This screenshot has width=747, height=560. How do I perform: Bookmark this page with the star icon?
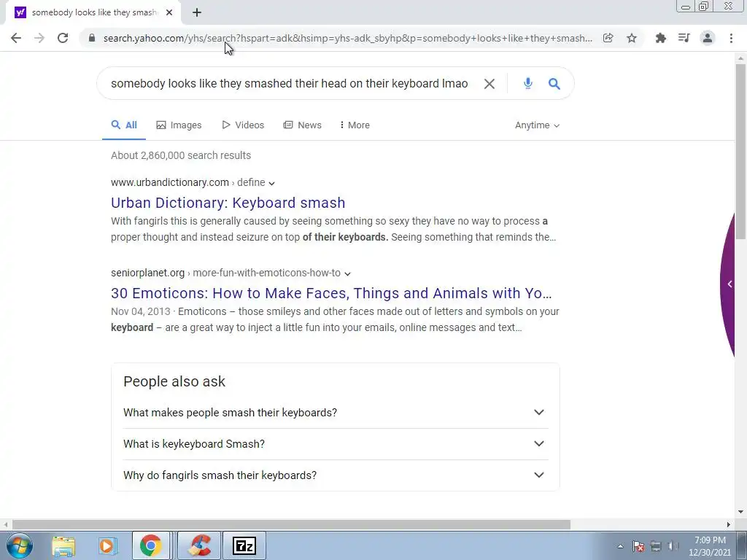pos(632,38)
